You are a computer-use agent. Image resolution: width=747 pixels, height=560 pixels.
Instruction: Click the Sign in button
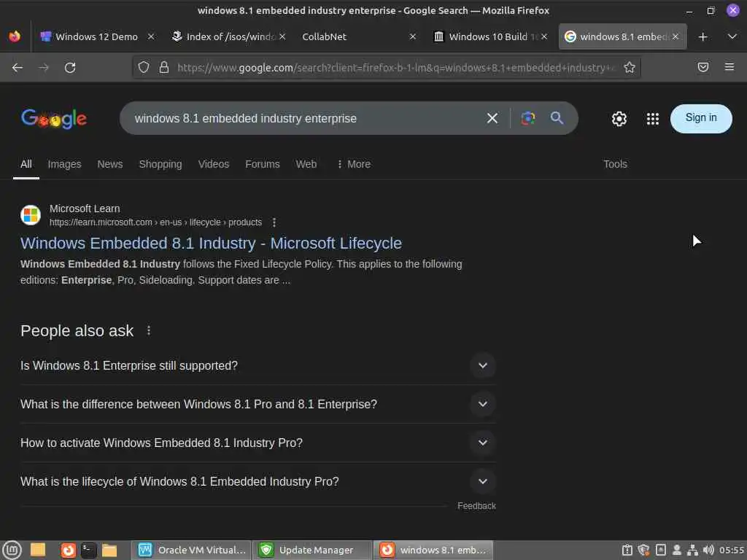(701, 118)
